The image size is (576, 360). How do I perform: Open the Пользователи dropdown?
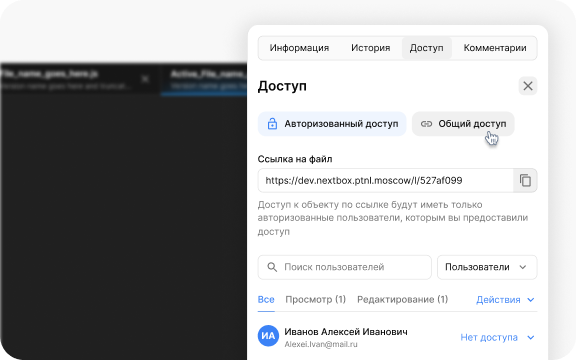487,267
